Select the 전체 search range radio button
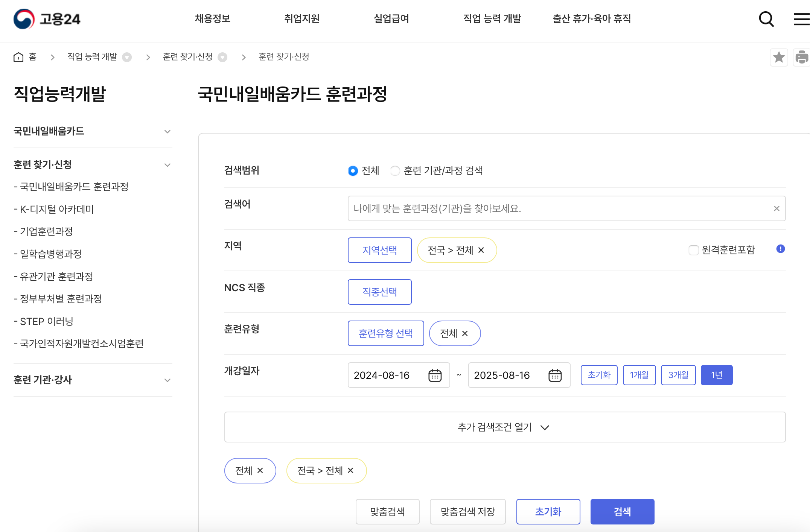 coord(353,171)
